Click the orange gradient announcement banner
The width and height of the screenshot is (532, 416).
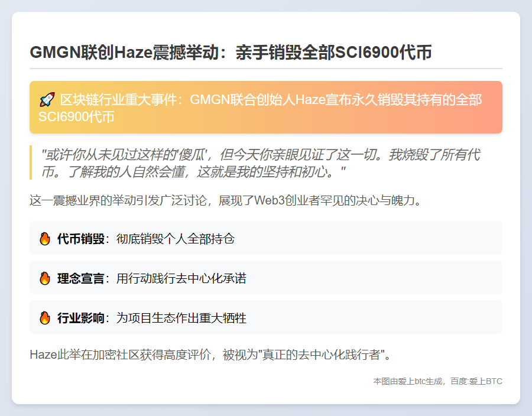pos(266,107)
